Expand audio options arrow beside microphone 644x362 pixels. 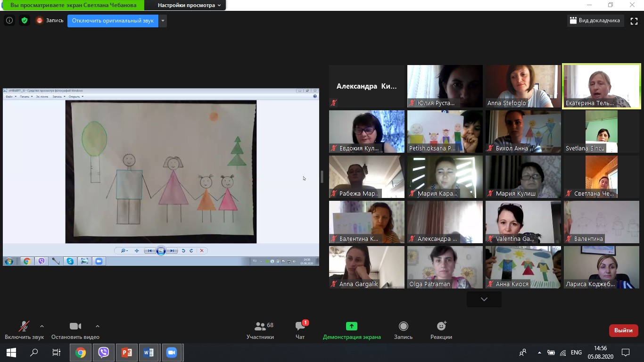click(x=42, y=326)
